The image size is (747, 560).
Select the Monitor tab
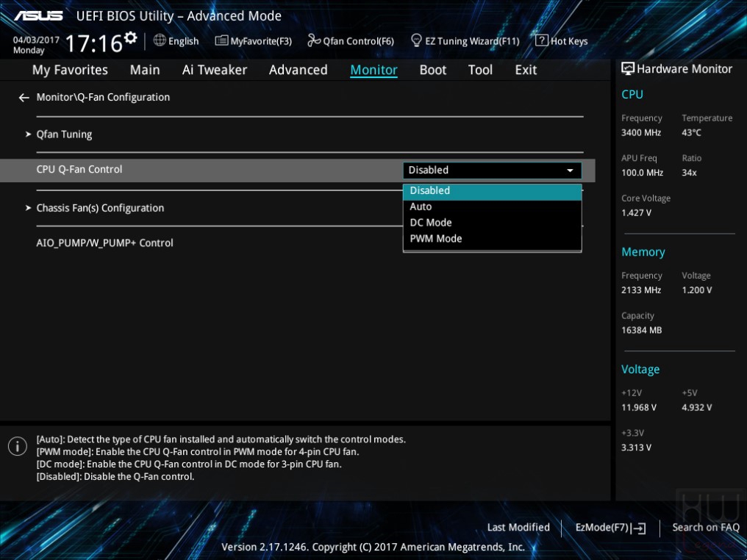coord(374,70)
